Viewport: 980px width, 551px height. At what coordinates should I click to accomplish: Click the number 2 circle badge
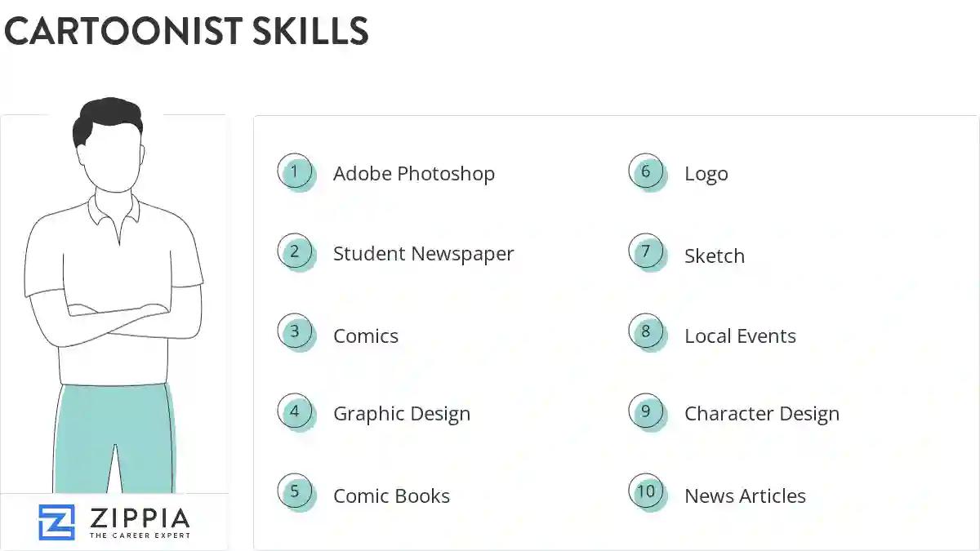pyautogui.click(x=295, y=252)
